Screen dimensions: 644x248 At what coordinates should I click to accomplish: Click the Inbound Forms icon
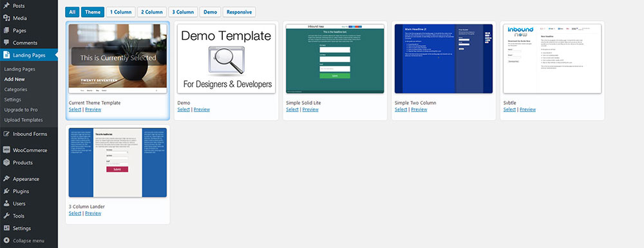click(x=6, y=134)
